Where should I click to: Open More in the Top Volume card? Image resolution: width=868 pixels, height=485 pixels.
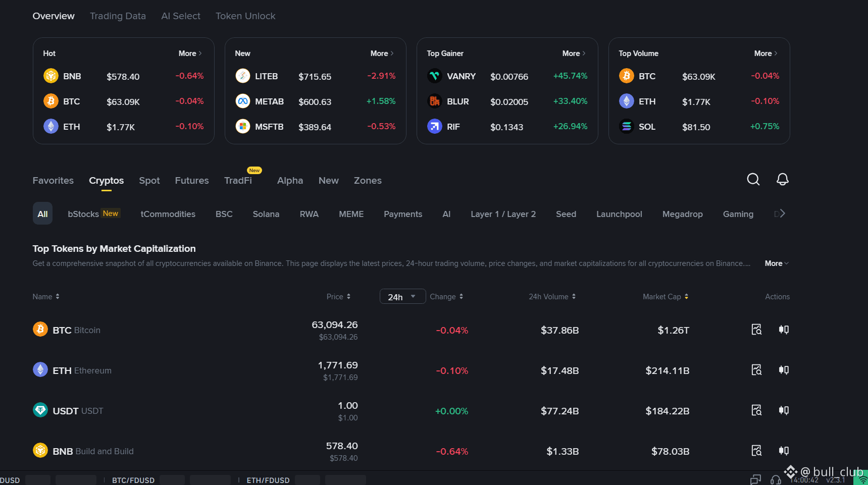coord(766,53)
